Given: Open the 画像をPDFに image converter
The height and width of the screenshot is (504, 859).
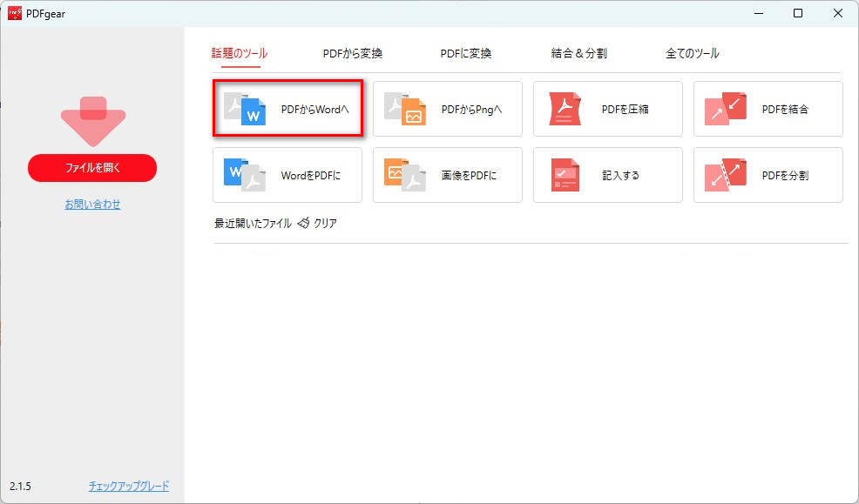Looking at the screenshot, I should tap(447, 174).
